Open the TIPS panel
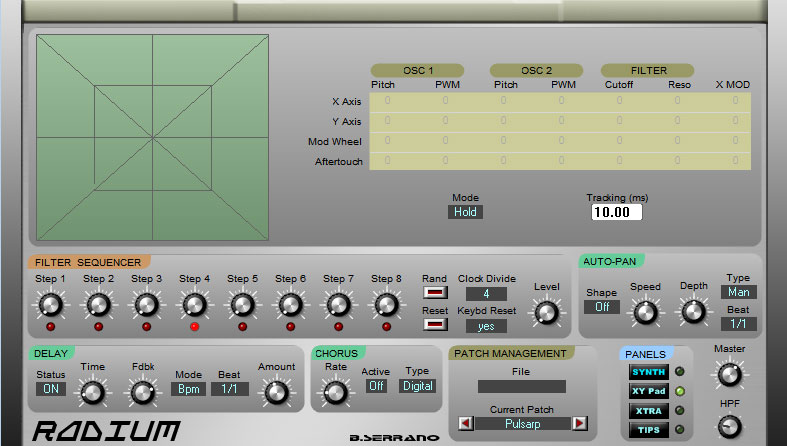Viewport: 787px width, 446px height. click(x=647, y=430)
